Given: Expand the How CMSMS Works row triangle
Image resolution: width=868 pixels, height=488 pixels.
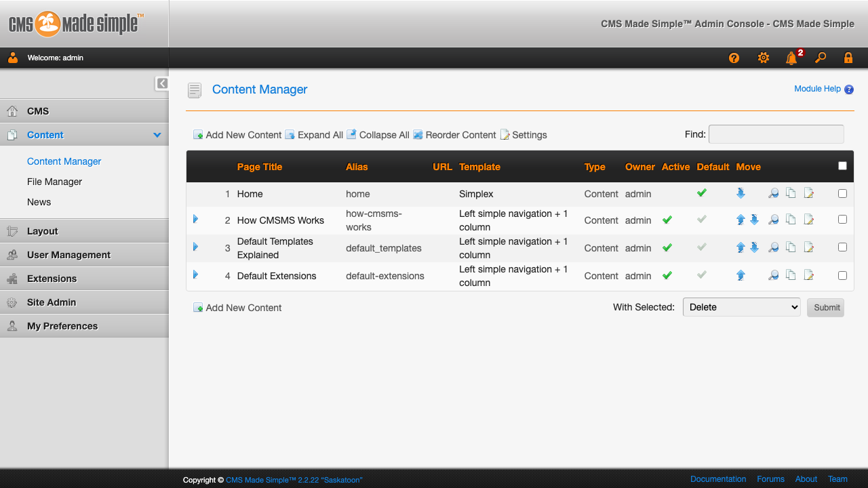Looking at the screenshot, I should [195, 219].
